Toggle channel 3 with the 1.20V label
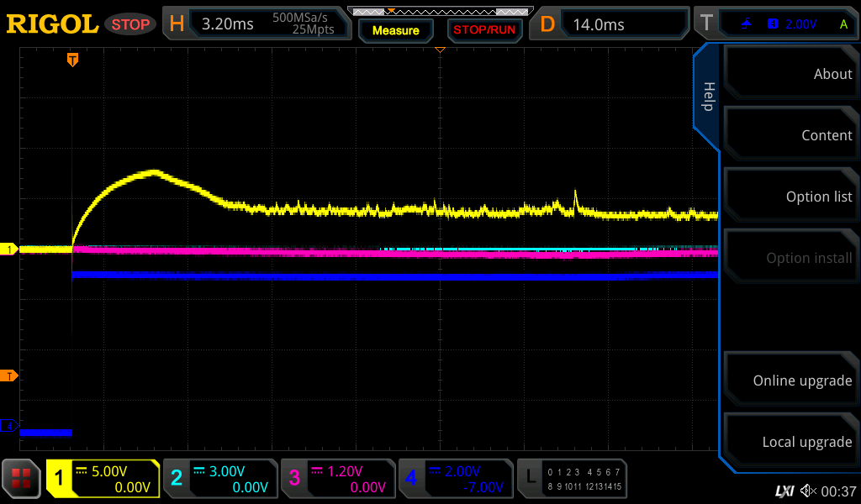The image size is (861, 504). (337, 479)
